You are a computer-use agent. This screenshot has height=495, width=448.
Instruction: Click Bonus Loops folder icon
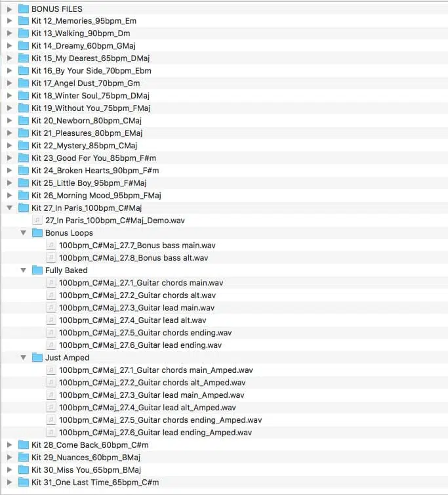[x=37, y=232]
